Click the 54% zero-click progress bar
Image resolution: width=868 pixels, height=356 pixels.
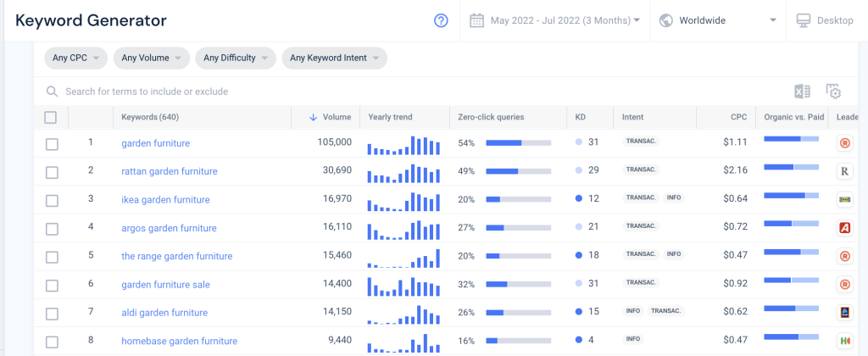(x=519, y=143)
